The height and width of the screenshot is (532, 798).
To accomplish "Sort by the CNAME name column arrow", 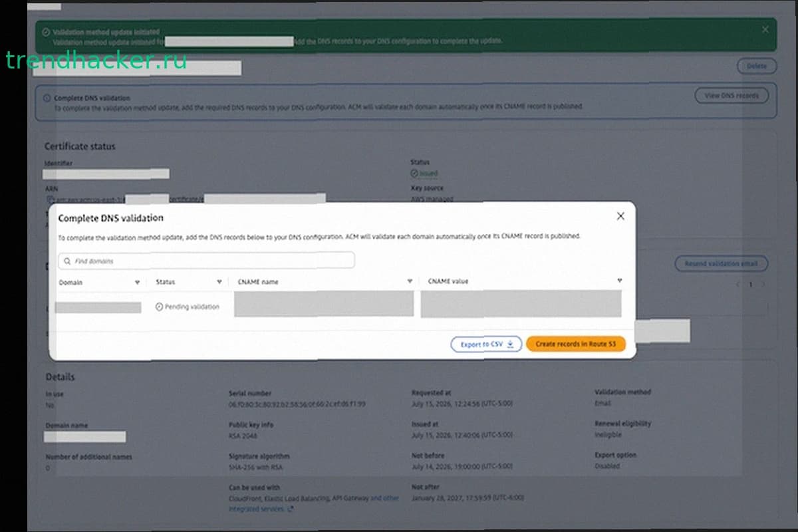I will [x=410, y=281].
